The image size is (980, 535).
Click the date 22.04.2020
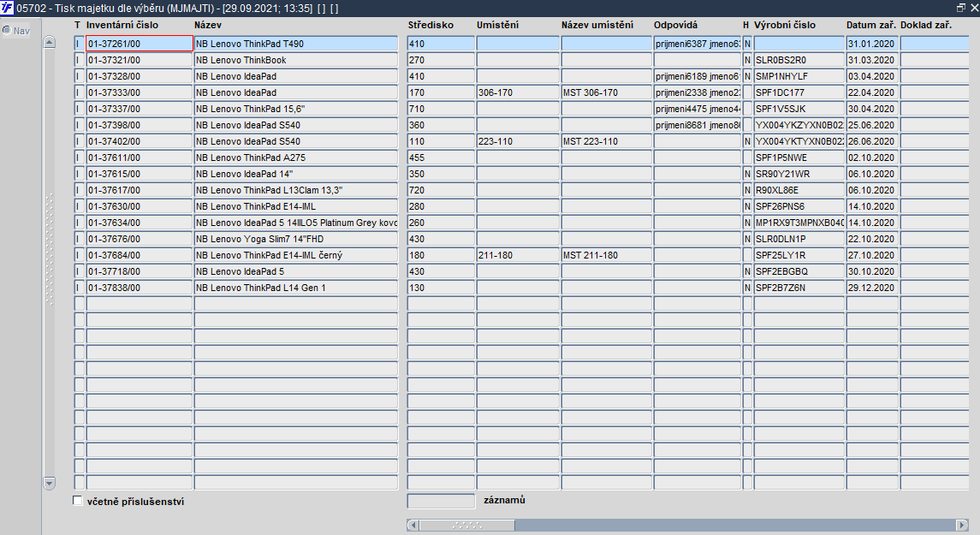click(x=872, y=92)
